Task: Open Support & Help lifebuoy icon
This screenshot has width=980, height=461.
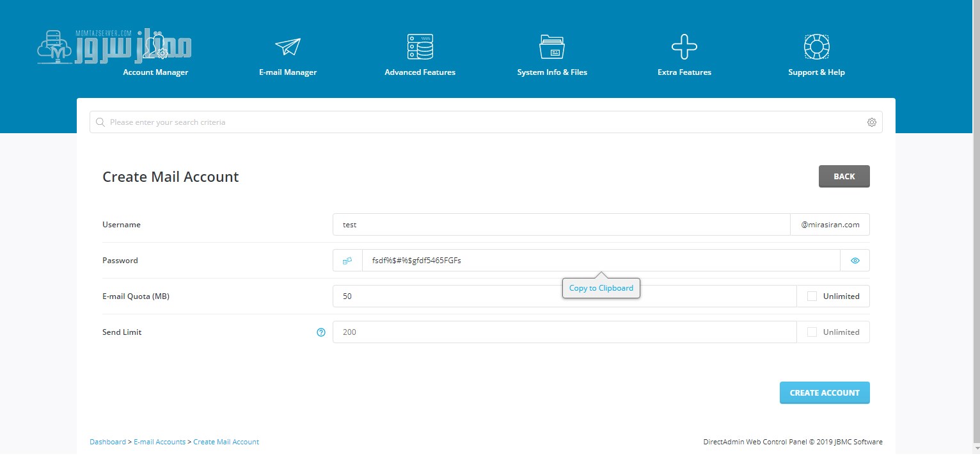Action: pyautogui.click(x=817, y=47)
